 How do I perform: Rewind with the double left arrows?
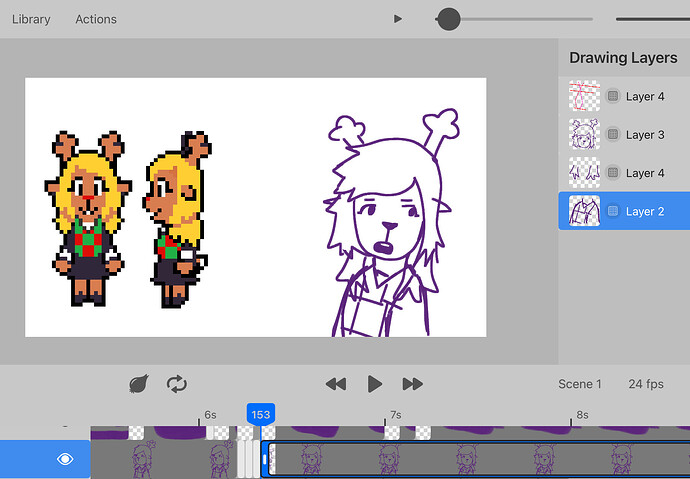336,384
